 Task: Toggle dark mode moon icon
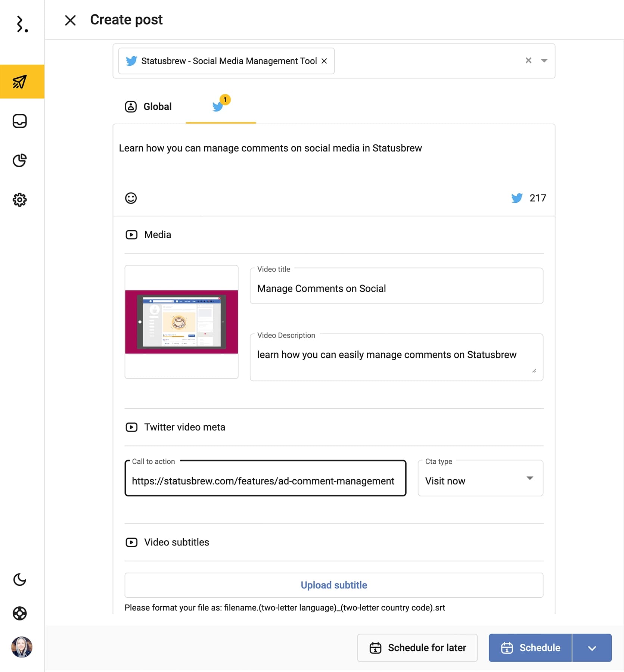tap(20, 579)
